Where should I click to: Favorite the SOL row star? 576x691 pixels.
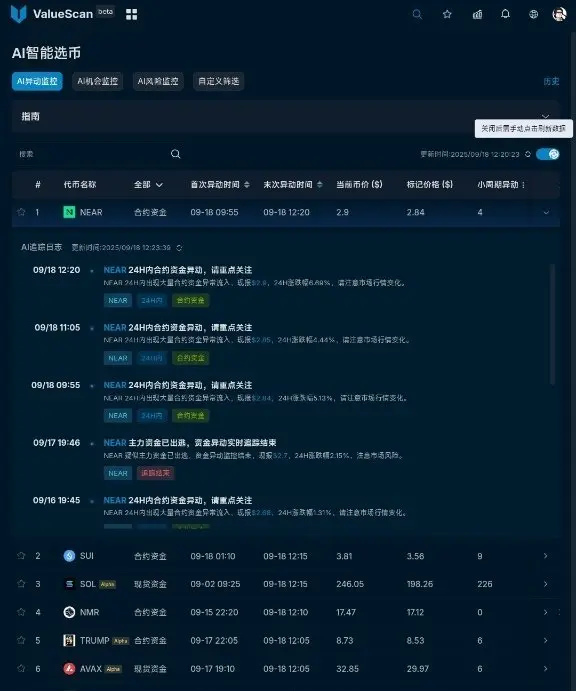click(x=21, y=584)
